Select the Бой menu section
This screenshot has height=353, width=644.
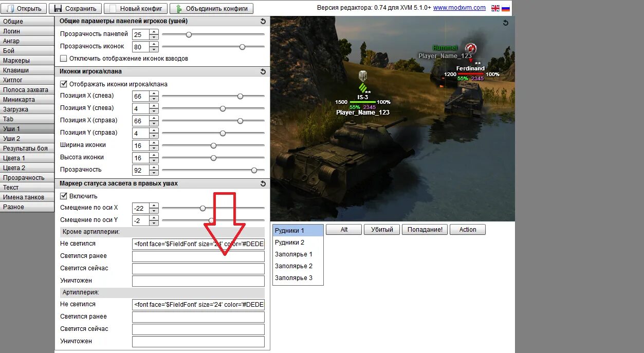tap(27, 51)
